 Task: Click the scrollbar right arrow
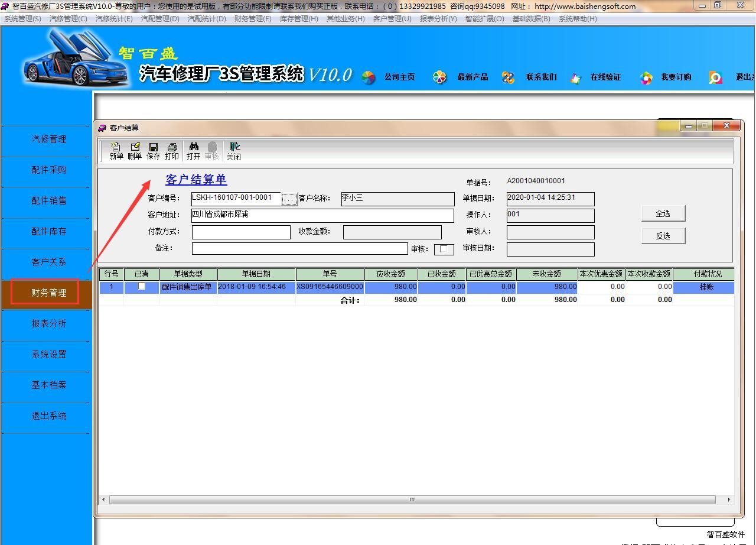(x=729, y=500)
